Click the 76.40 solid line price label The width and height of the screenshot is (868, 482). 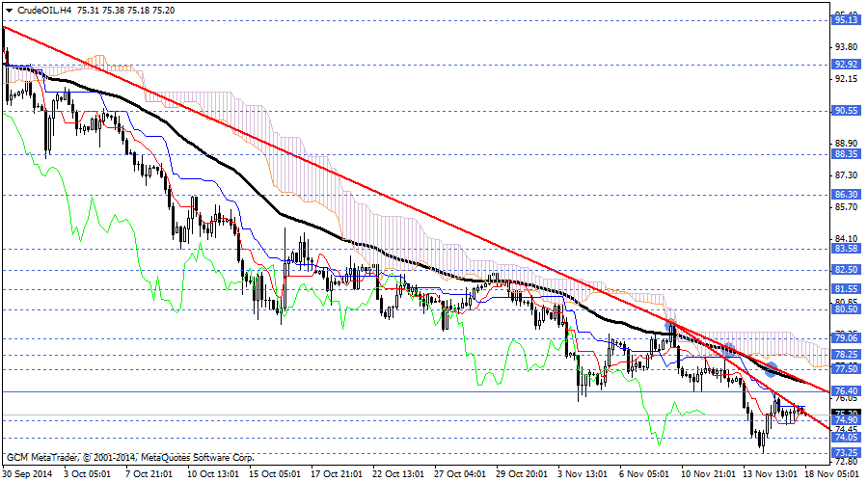pyautogui.click(x=847, y=391)
